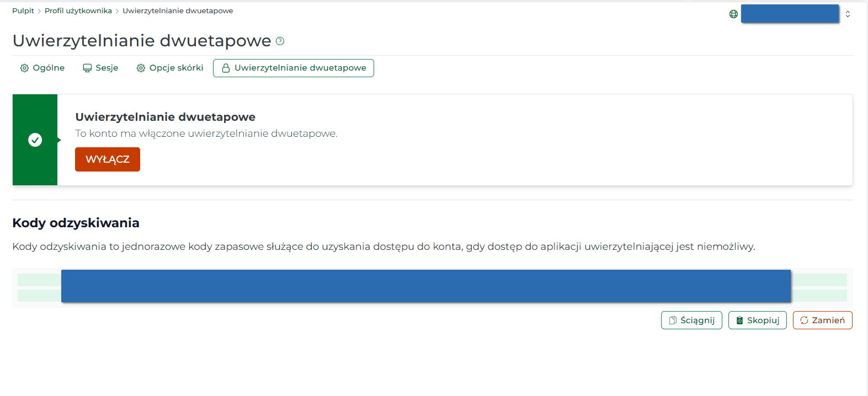868x396 pixels.
Task: Open Profil użytkownika breadcrumb link
Action: (78, 11)
